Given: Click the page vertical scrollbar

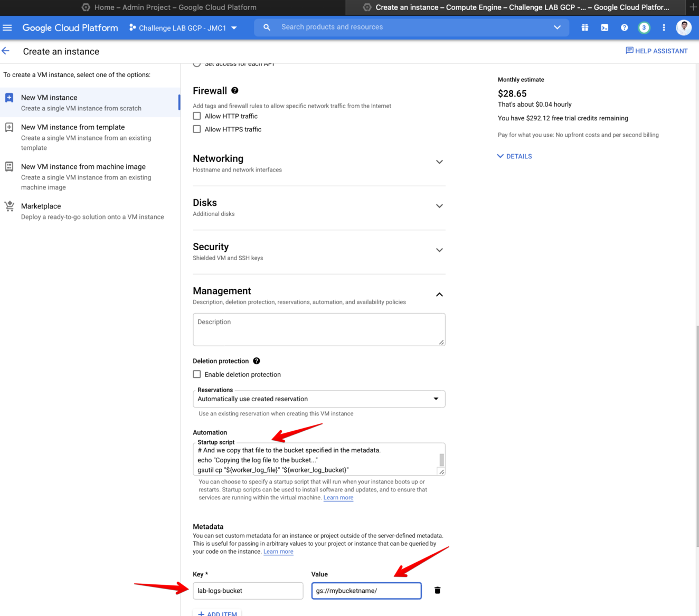Looking at the screenshot, I should click(x=697, y=435).
